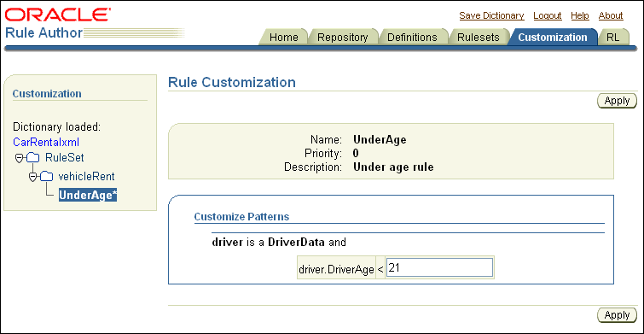Open the Help link
The width and height of the screenshot is (644, 334).
point(580,15)
